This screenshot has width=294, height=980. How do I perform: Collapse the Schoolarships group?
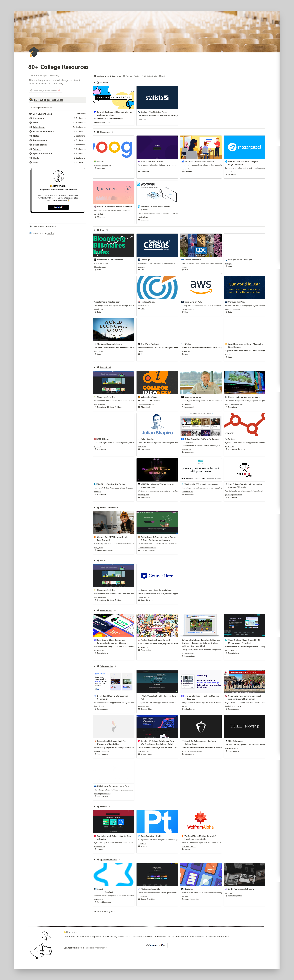[x=95, y=666]
